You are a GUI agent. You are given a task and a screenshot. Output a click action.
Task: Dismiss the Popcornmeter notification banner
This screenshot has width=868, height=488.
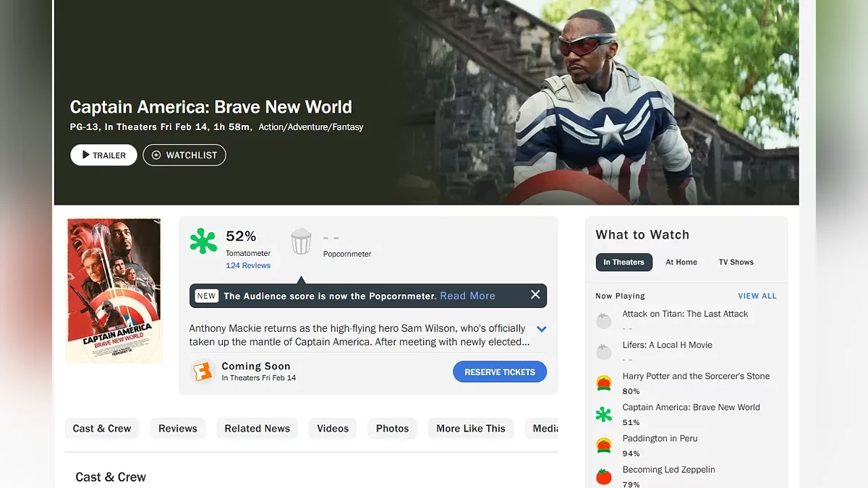click(535, 295)
